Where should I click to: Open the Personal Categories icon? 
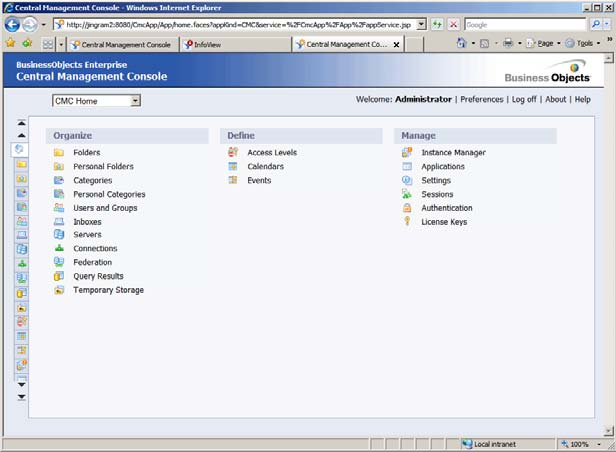59,194
